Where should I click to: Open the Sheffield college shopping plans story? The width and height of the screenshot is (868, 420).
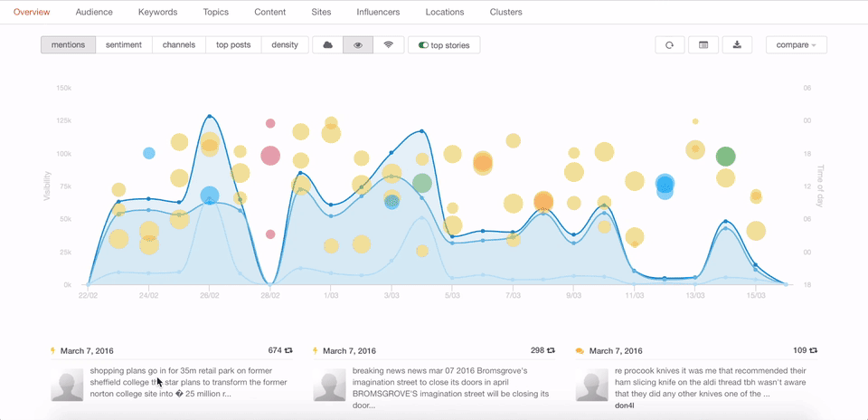coord(190,382)
